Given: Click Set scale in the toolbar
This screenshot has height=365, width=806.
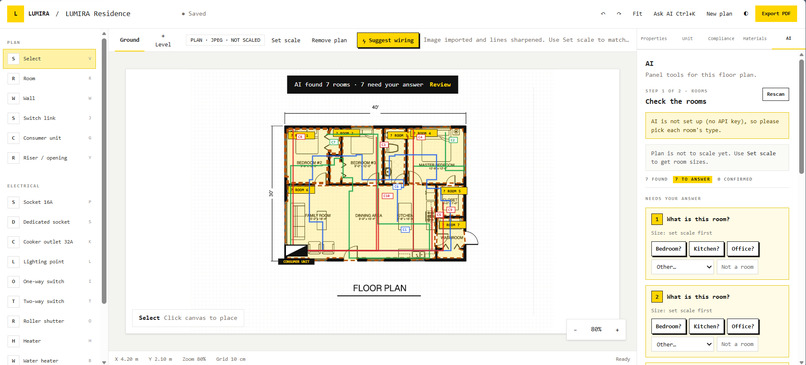Looking at the screenshot, I should 286,40.
